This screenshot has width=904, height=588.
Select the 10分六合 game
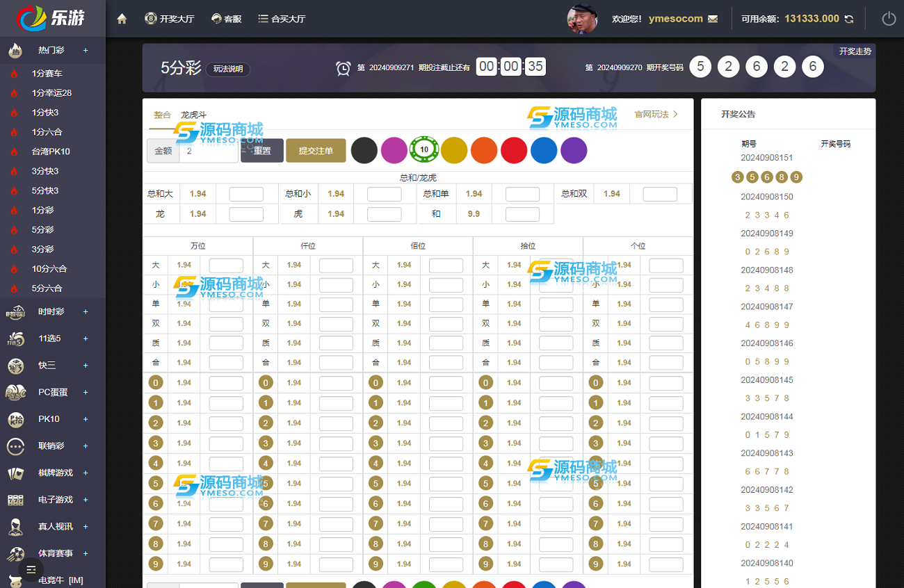[x=49, y=268]
